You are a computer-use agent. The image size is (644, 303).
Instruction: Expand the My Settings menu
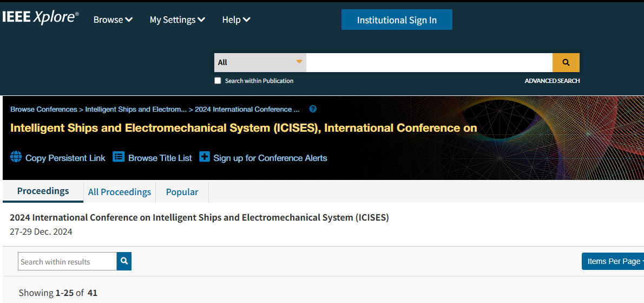pyautogui.click(x=178, y=20)
